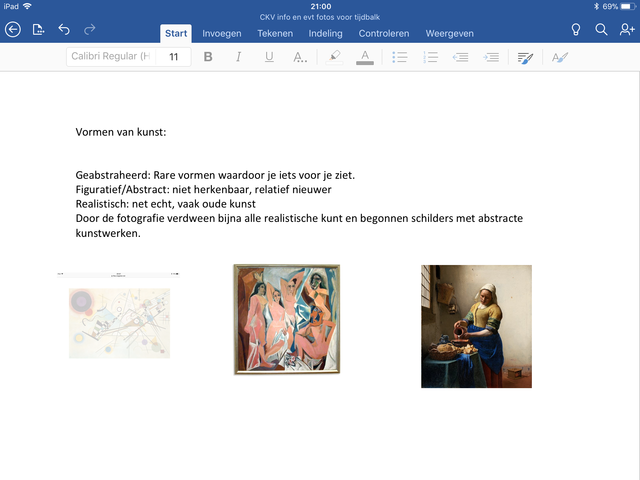Tap document title CKV info en evt fotos
640x480 pixels.
(320, 17)
